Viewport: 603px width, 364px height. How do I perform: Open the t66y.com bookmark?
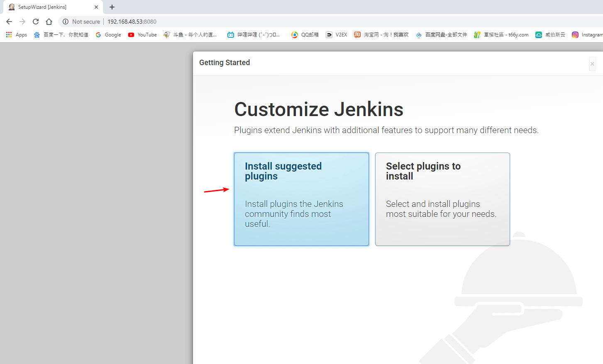click(501, 35)
